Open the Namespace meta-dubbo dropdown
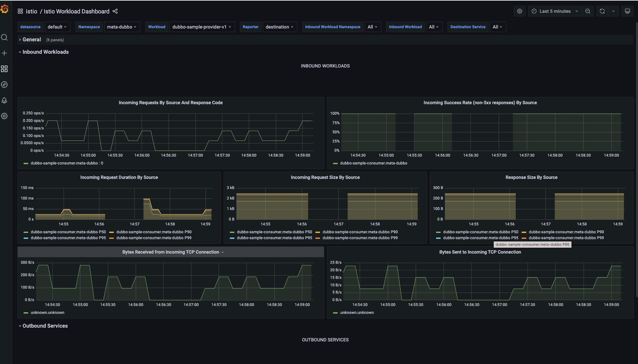The height and width of the screenshot is (364, 638). 122,27
